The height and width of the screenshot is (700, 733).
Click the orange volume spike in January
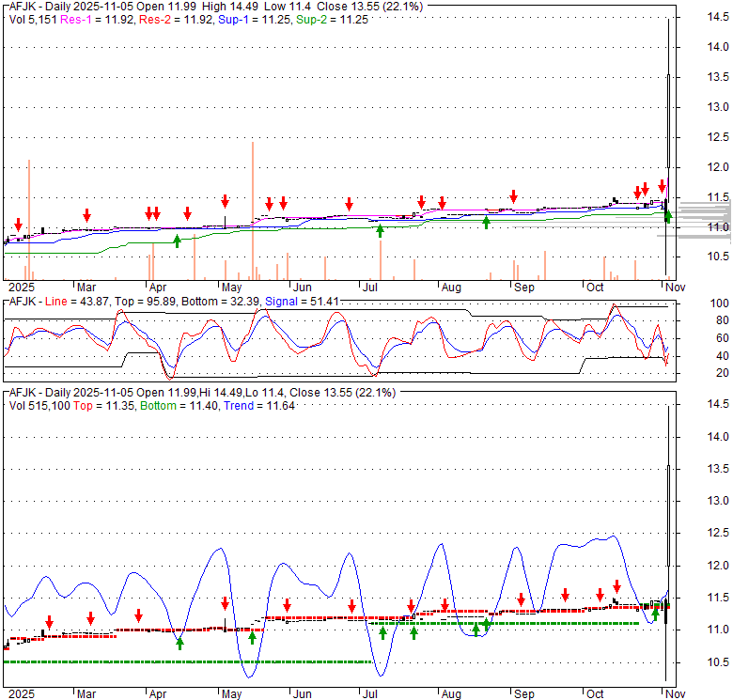tap(29, 218)
